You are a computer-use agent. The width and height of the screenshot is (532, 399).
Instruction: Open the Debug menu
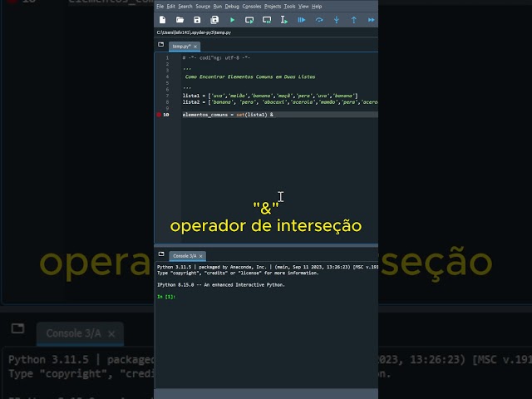pyautogui.click(x=232, y=7)
